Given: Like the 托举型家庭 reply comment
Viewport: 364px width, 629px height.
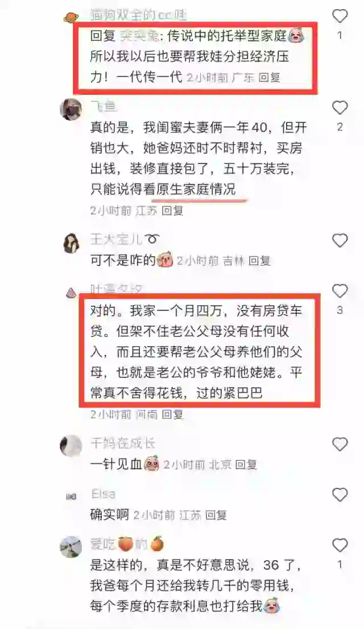Looking at the screenshot, I should (x=340, y=16).
